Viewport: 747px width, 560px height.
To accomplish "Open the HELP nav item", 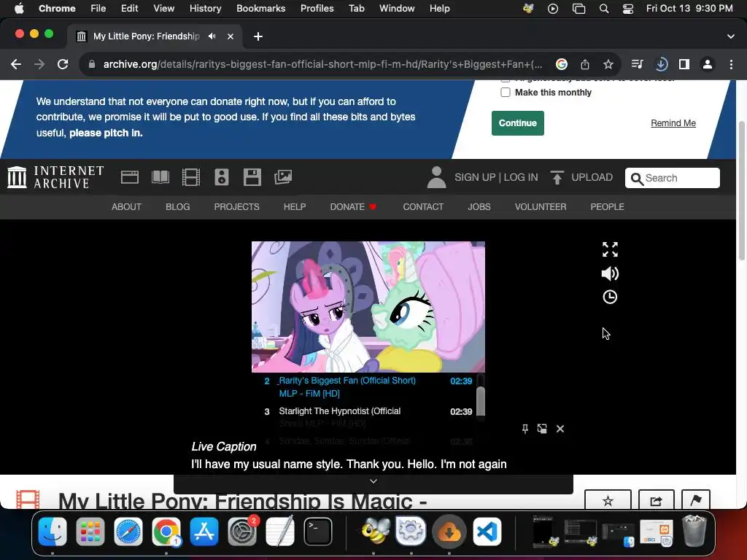I will 295,206.
